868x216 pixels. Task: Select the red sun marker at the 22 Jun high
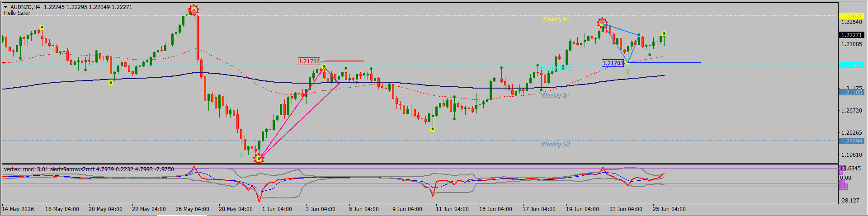(602, 22)
